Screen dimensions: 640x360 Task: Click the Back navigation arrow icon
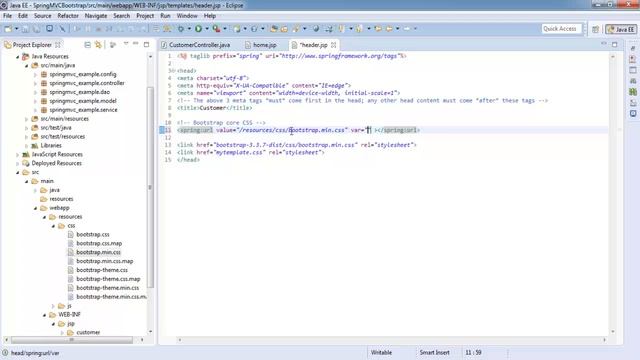pyautogui.click(x=389, y=29)
